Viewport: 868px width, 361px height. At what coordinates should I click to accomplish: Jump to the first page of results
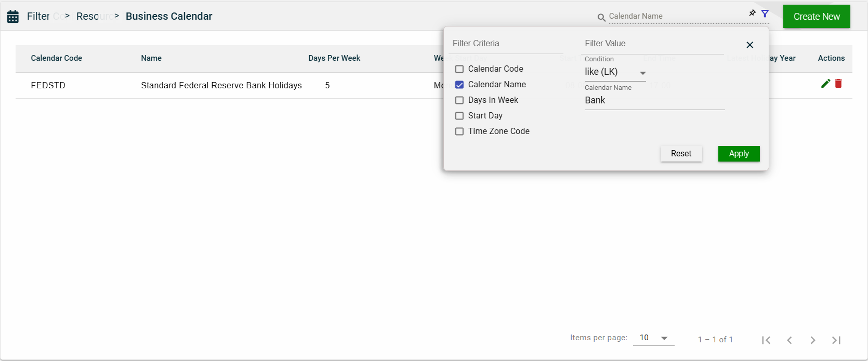click(766, 340)
